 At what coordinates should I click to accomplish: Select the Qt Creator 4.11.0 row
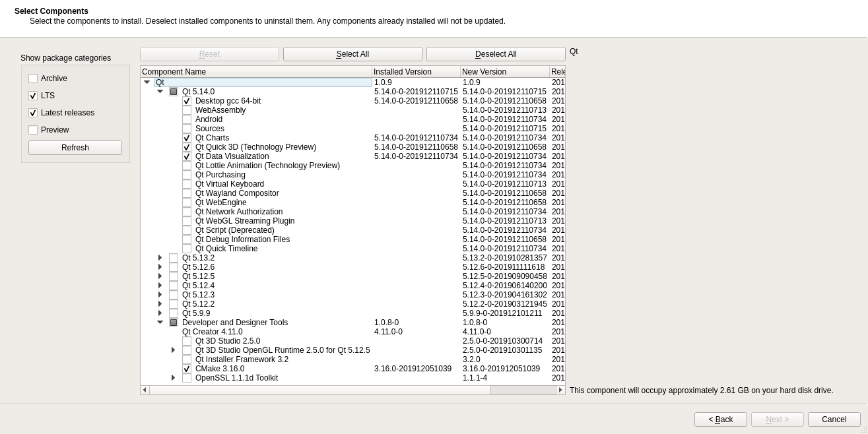tap(352, 332)
